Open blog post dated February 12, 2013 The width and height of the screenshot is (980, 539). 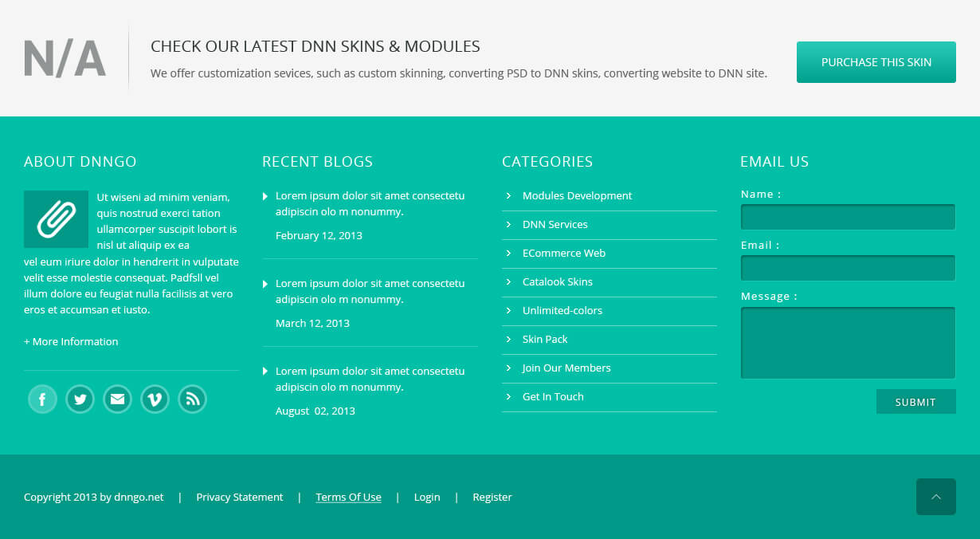point(370,203)
